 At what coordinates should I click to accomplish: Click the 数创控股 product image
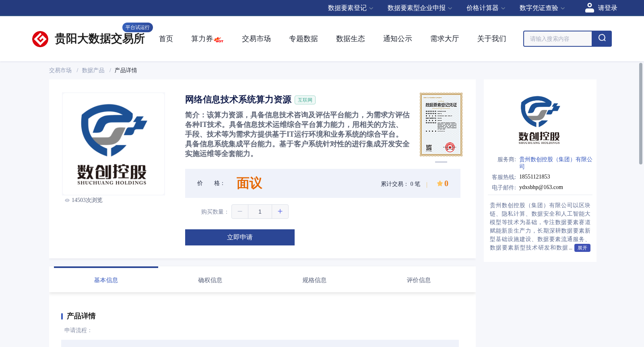point(114,144)
